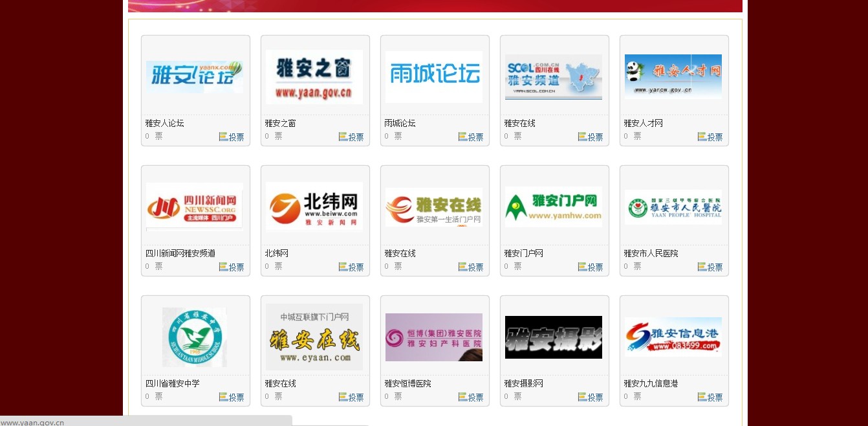This screenshot has width=868, height=426.
Task: Click the 雨城论坛 logo image
Action: 434,77
